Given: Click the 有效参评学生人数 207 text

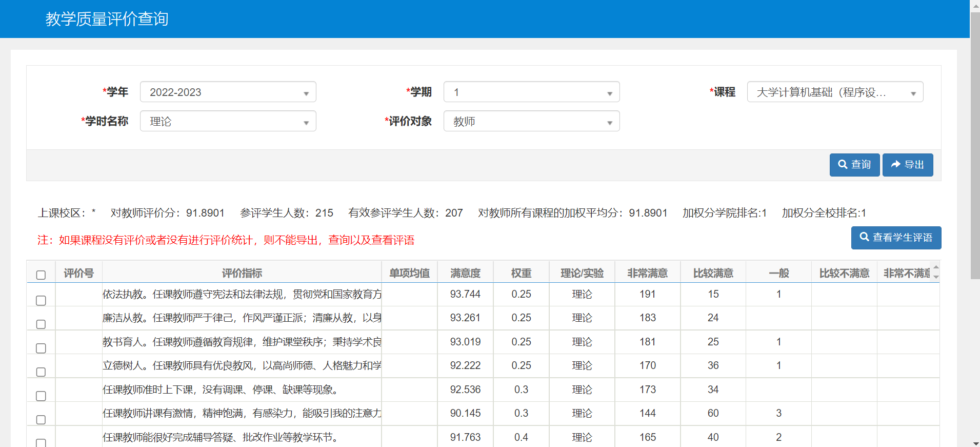Looking at the screenshot, I should pyautogui.click(x=406, y=213).
